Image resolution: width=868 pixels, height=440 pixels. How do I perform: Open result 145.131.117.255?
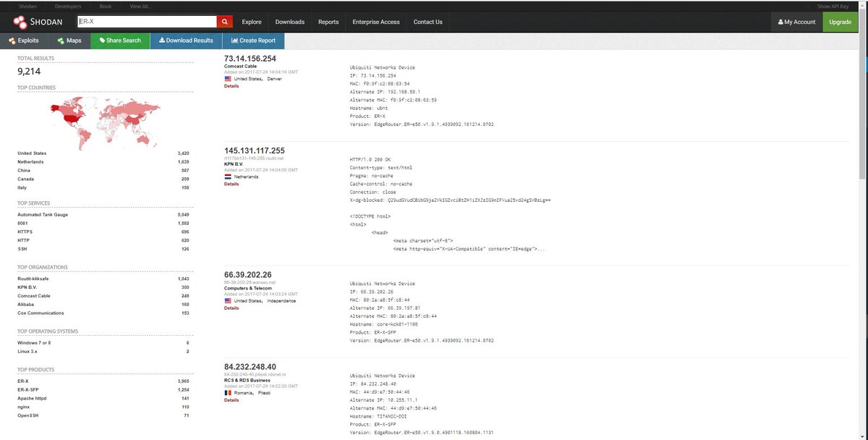coord(255,151)
